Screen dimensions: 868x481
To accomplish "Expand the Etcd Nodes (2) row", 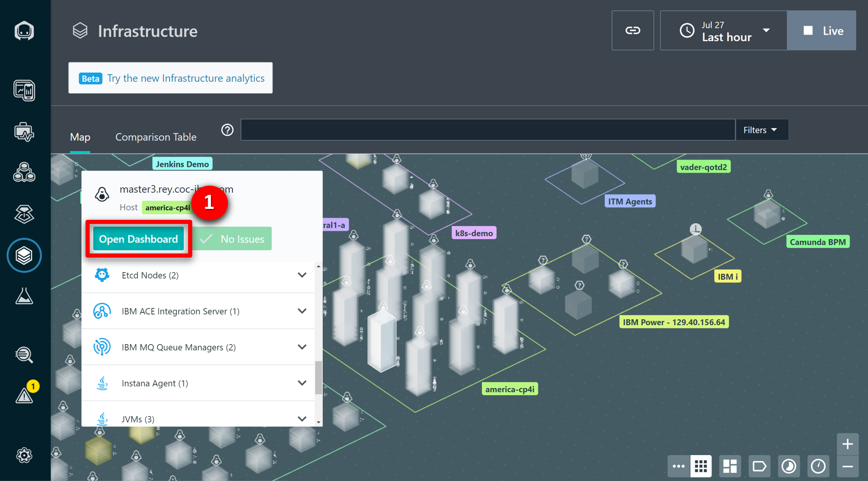I will (x=198, y=275).
